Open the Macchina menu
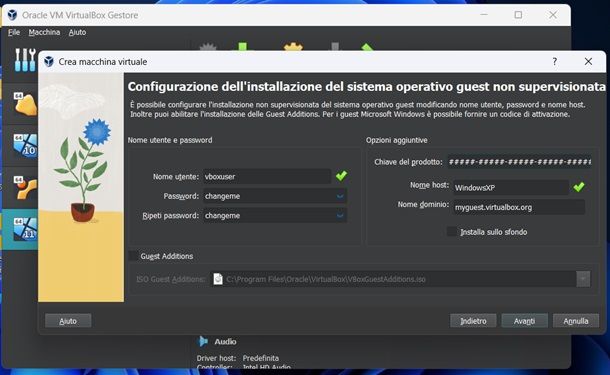Image resolution: width=610 pixels, height=375 pixels. coord(44,32)
